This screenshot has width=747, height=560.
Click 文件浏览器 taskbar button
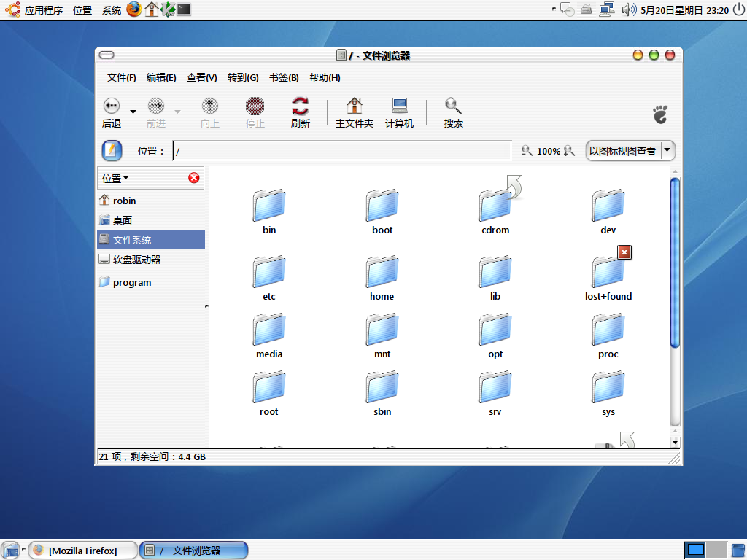click(193, 551)
